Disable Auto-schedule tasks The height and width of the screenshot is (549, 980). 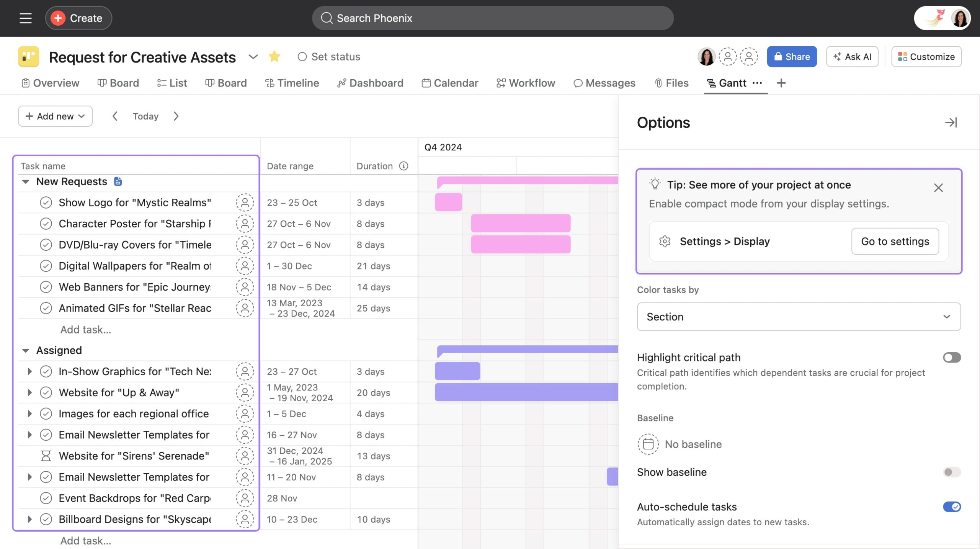pos(952,507)
